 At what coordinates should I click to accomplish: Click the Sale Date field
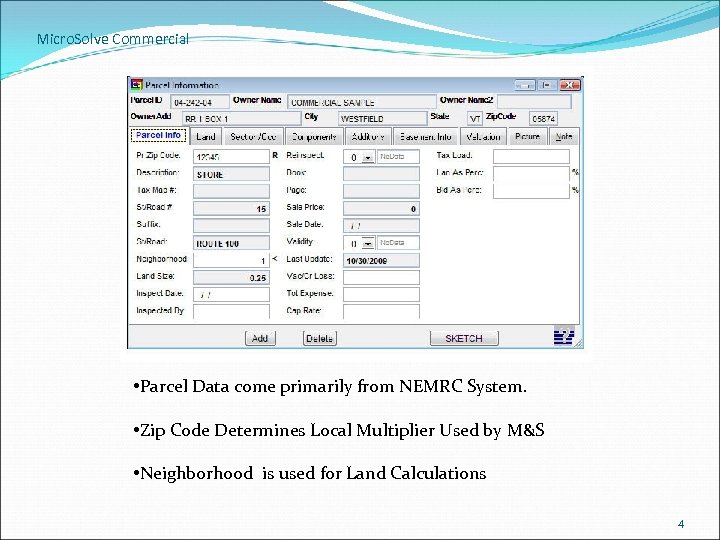tap(381, 225)
